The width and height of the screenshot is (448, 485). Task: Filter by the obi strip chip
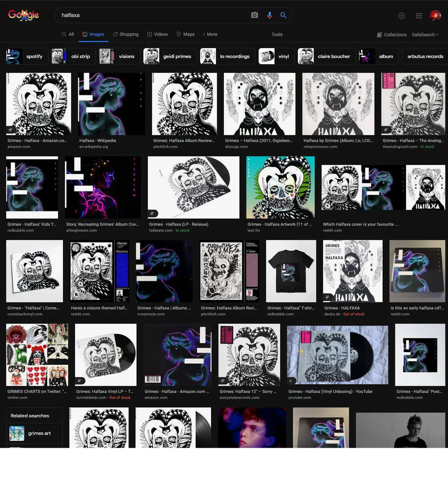[x=73, y=56]
